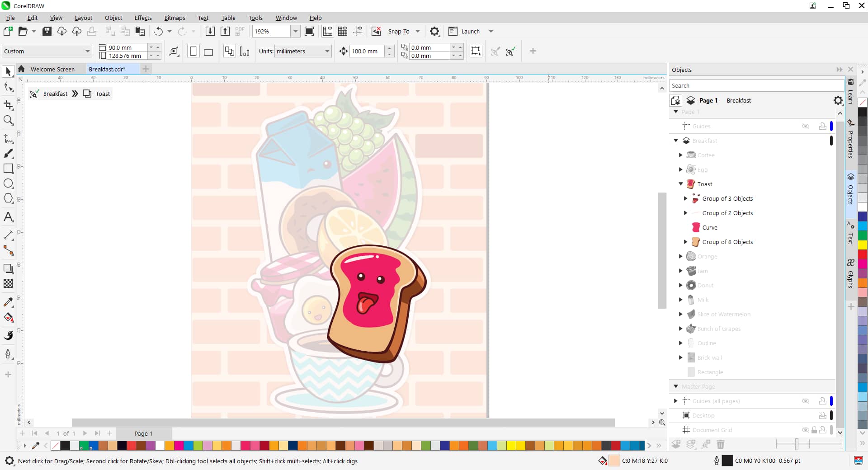Select the Curve object in Toast
This screenshot has width=868, height=470.
[710, 227]
